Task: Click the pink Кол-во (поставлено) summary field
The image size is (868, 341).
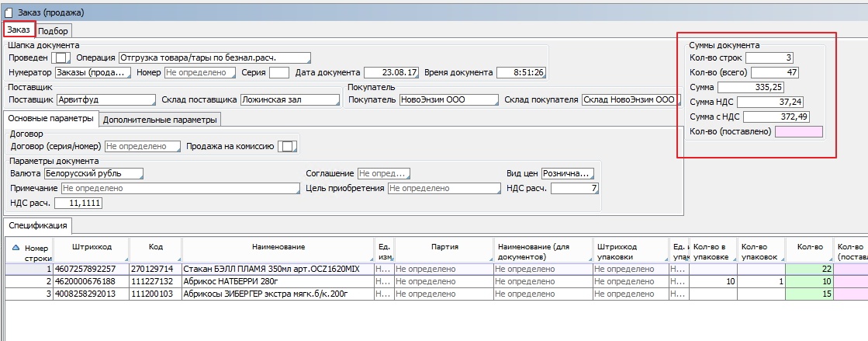Action: click(x=798, y=131)
